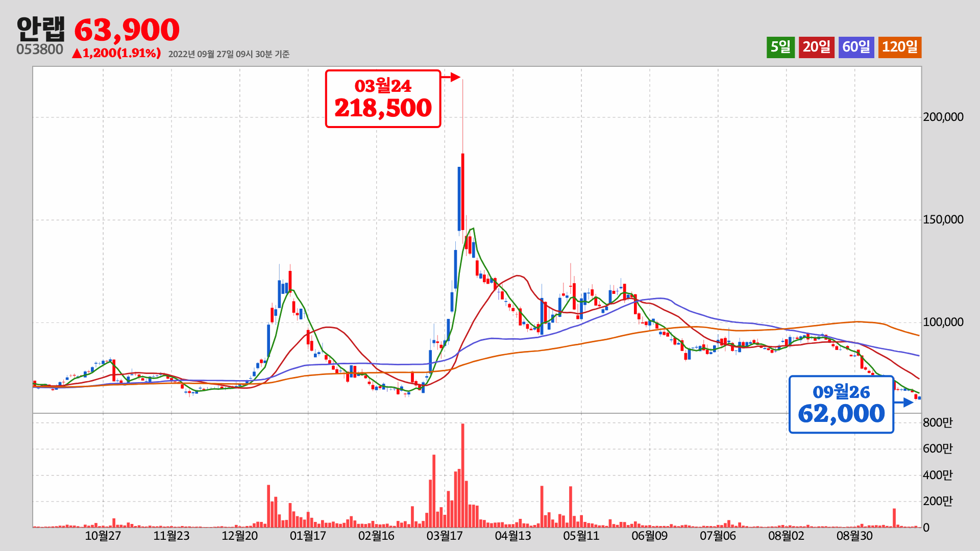Image resolution: width=980 pixels, height=551 pixels.
Task: Click the 800만 volume axis label
Action: [938, 422]
